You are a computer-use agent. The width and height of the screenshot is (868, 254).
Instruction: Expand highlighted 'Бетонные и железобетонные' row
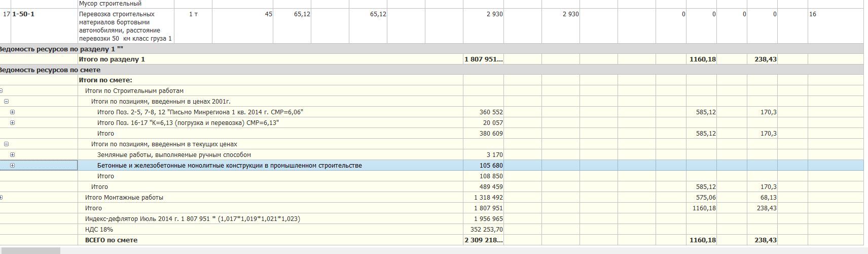(12, 166)
